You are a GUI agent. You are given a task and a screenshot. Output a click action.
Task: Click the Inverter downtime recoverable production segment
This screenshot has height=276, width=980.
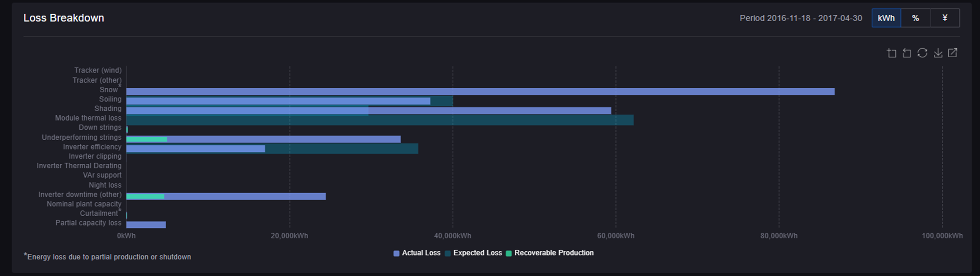(145, 197)
